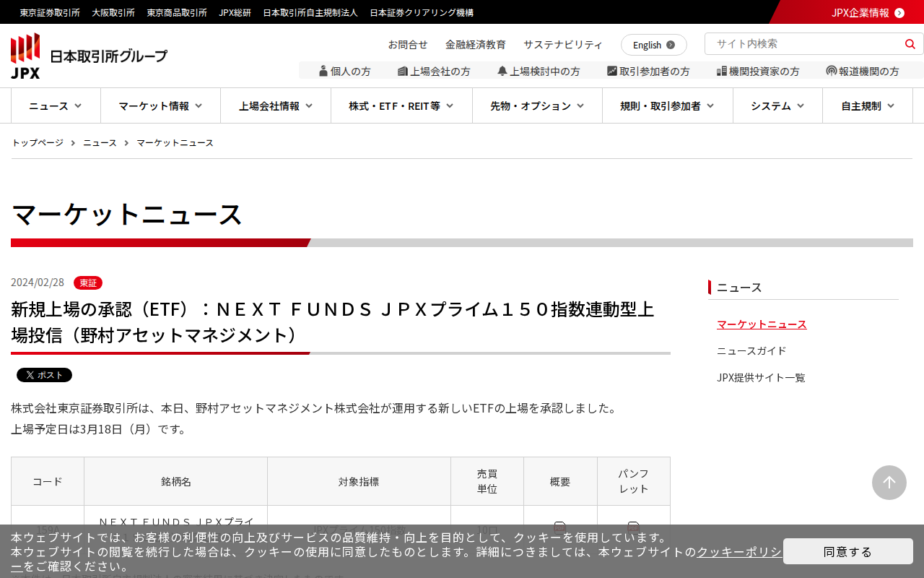Expand the 先物・オプション menu

pyautogui.click(x=537, y=105)
